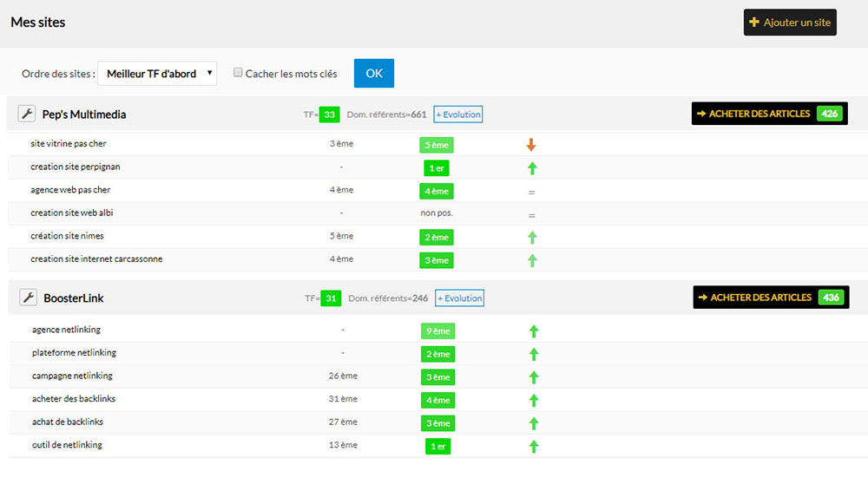This screenshot has width=868, height=491.
Task: Click the up arrow for plateforme netlinking
Action: (x=534, y=354)
